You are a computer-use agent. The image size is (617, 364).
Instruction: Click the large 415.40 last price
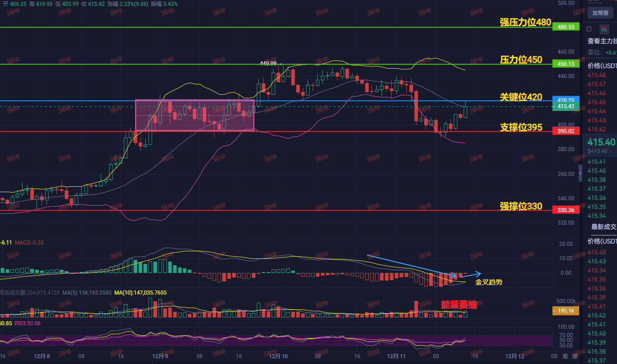[601, 142]
